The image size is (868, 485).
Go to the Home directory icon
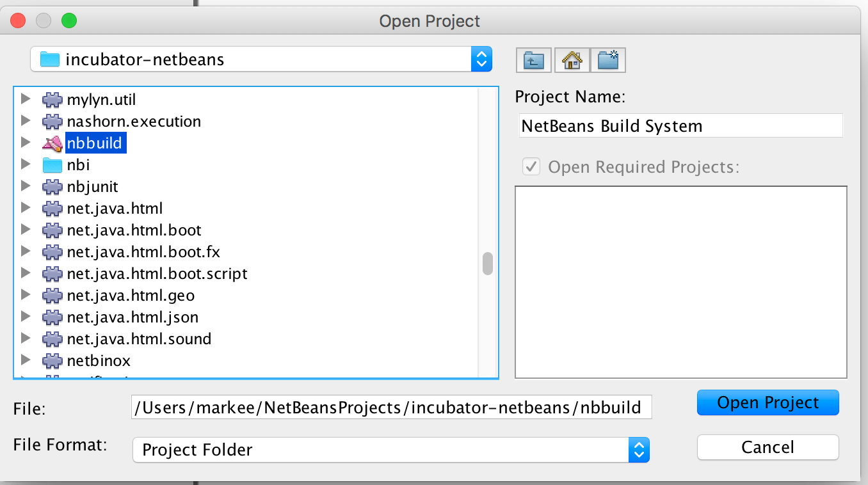[x=572, y=61]
